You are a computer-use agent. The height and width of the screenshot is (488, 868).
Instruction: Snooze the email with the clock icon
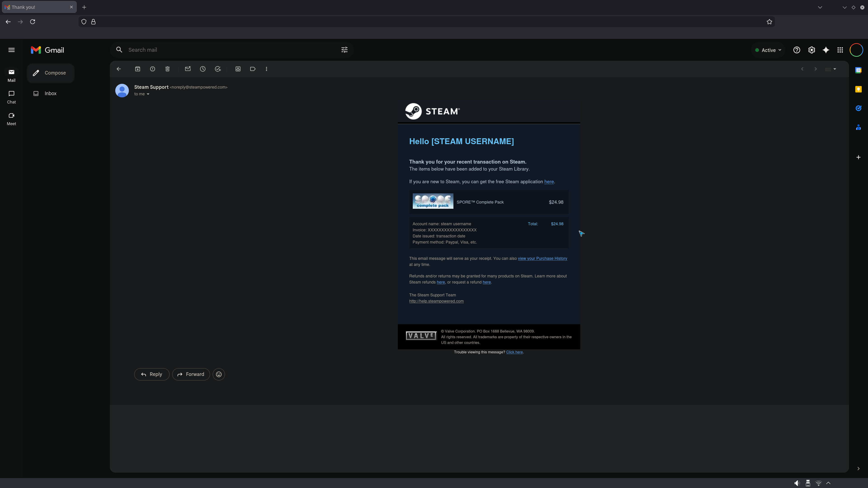203,69
